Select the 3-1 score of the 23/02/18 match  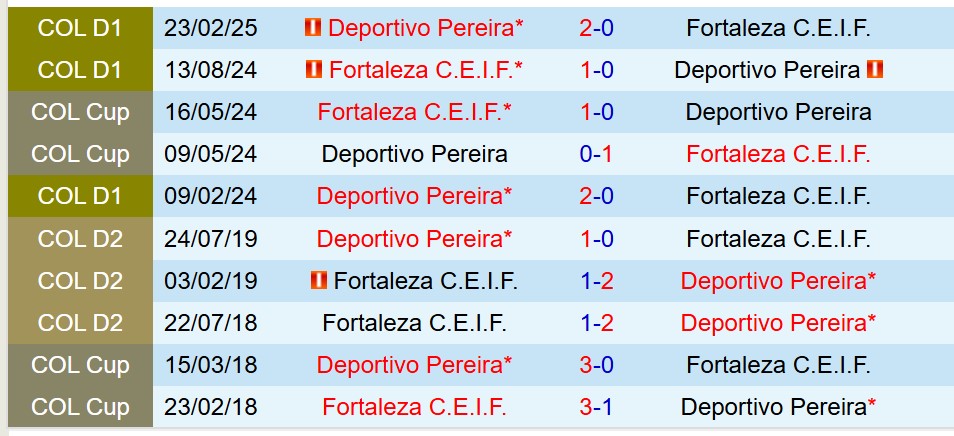597,407
